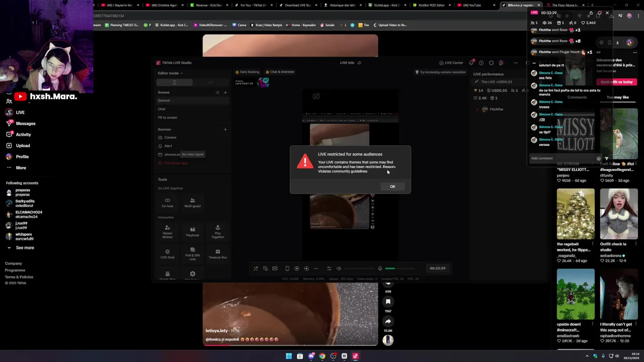Click the Try increasing camera resolution tip
The height and width of the screenshot is (362, 644).
[x=441, y=72]
